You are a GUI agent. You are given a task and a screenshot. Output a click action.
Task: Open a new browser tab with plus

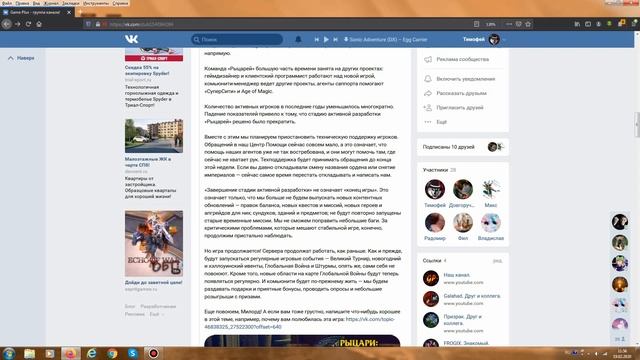pos(80,12)
